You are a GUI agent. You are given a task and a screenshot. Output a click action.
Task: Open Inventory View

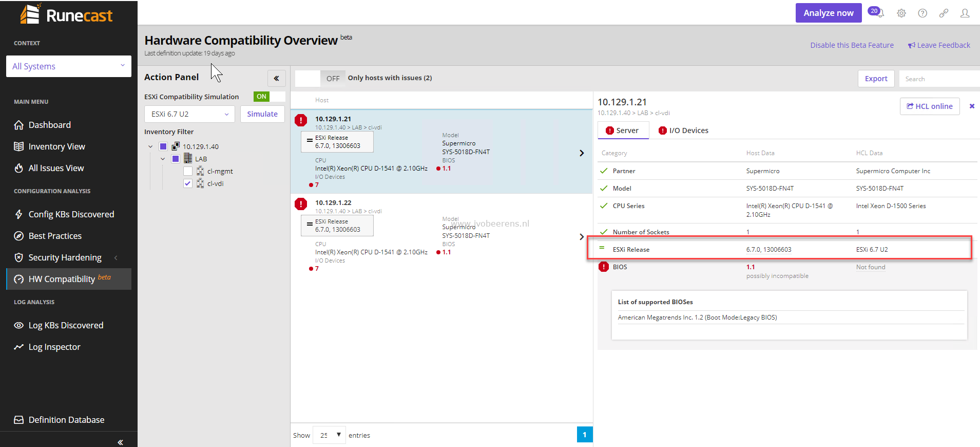click(x=57, y=146)
